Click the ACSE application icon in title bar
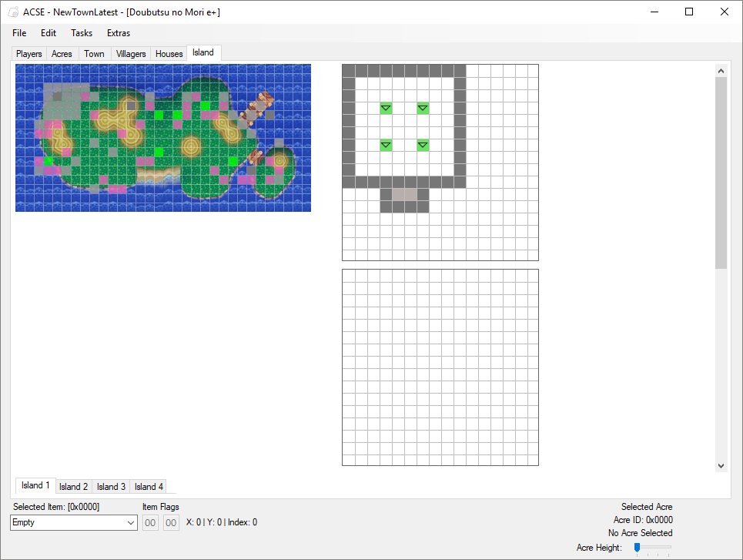Image resolution: width=743 pixels, height=560 pixels. 14,12
